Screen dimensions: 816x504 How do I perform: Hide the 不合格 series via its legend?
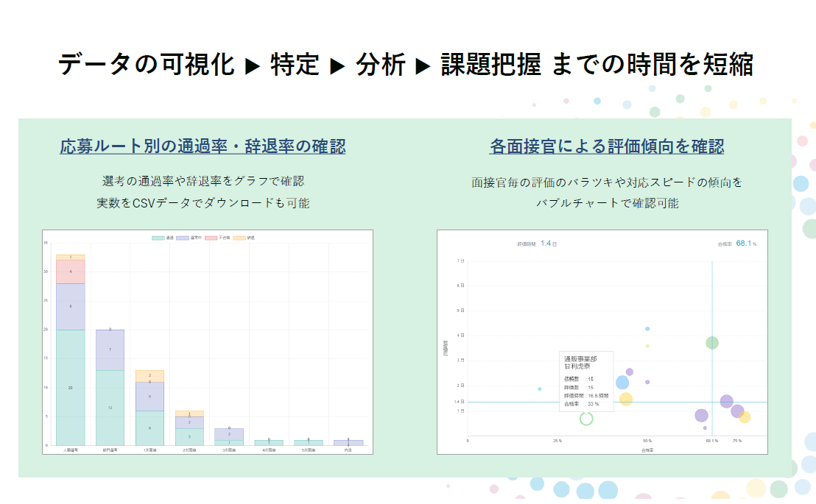click(x=218, y=238)
